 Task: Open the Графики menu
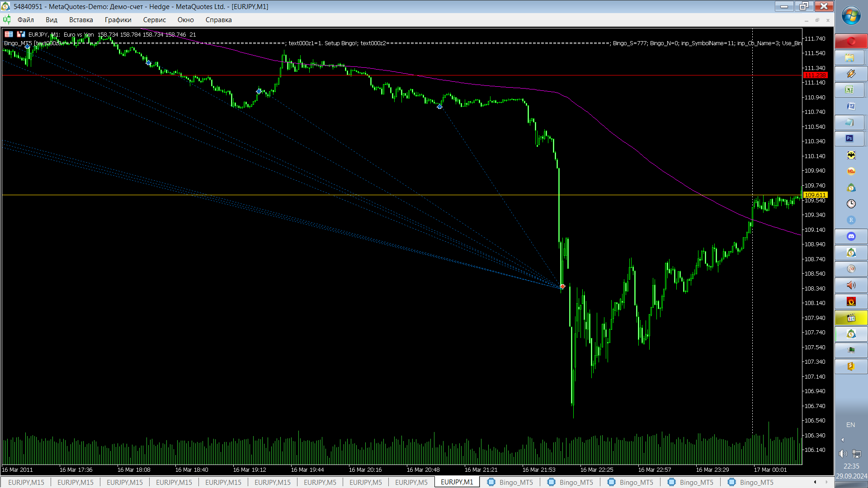[x=118, y=19]
